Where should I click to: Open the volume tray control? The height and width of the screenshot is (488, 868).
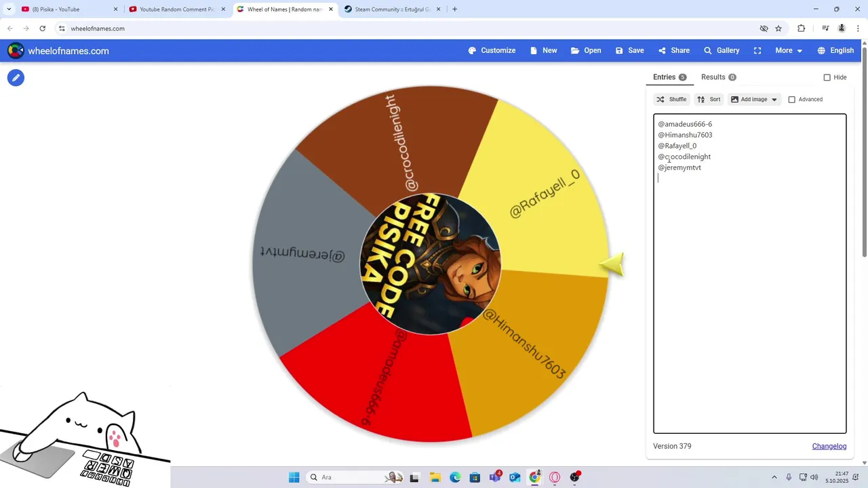point(814,477)
